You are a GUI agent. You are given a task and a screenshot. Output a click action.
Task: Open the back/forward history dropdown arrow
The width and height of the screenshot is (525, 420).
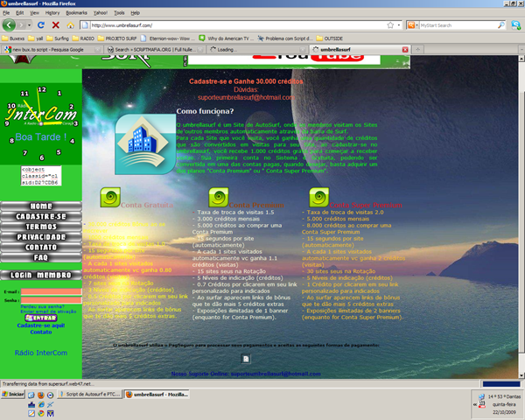30,25
